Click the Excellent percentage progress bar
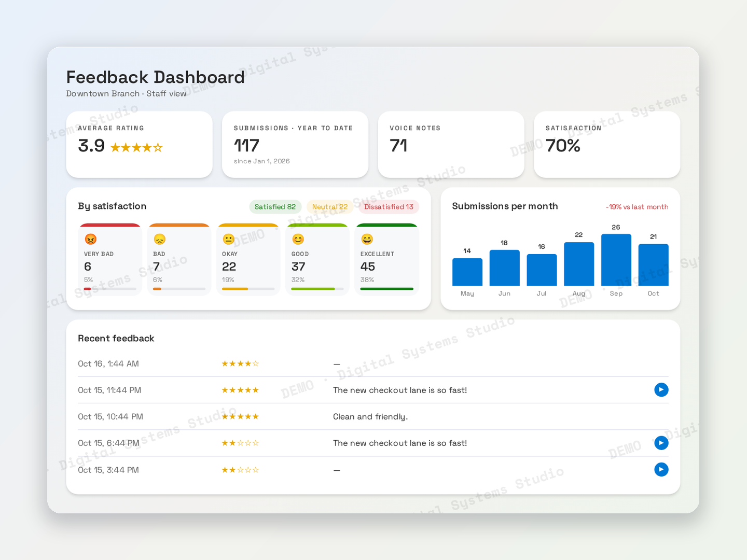Image resolution: width=747 pixels, height=560 pixels. tap(387, 289)
